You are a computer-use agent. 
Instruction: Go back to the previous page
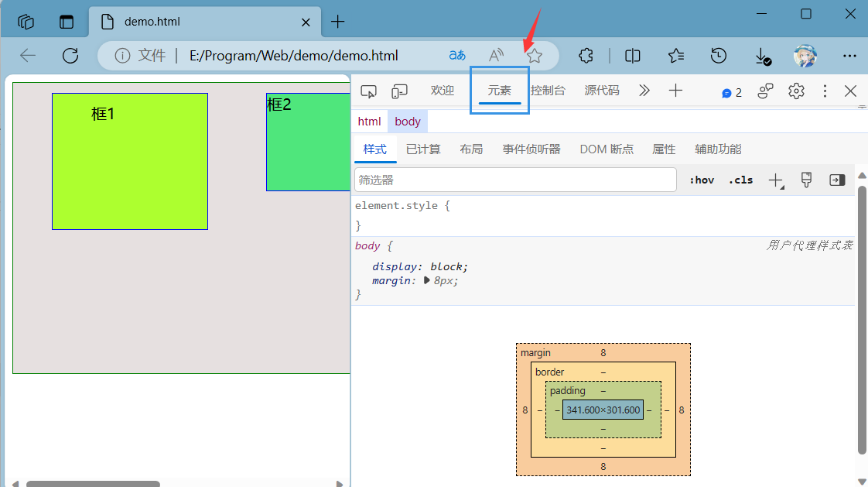tap(28, 56)
